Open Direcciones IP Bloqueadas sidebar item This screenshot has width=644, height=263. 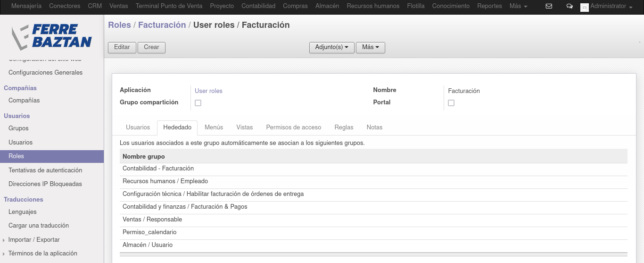pos(45,184)
